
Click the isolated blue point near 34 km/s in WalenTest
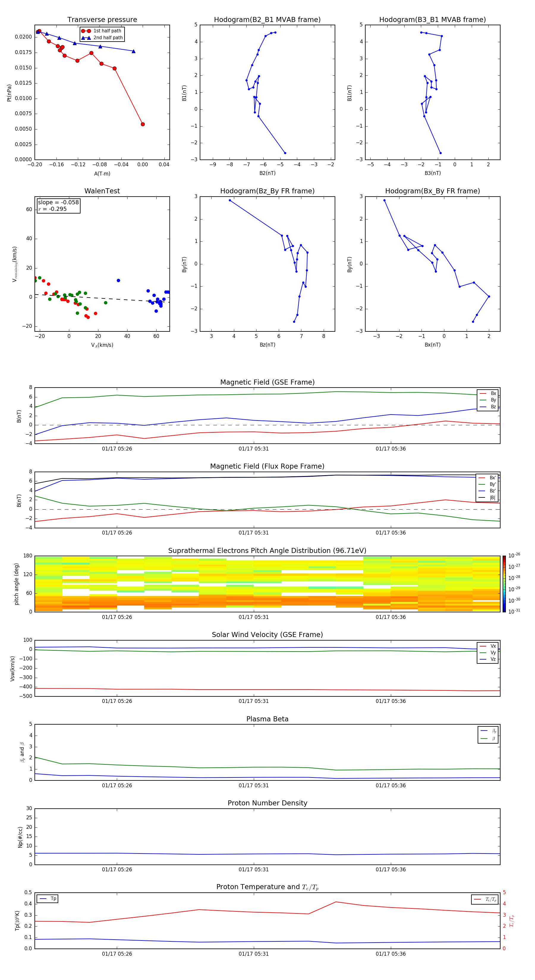118,281
